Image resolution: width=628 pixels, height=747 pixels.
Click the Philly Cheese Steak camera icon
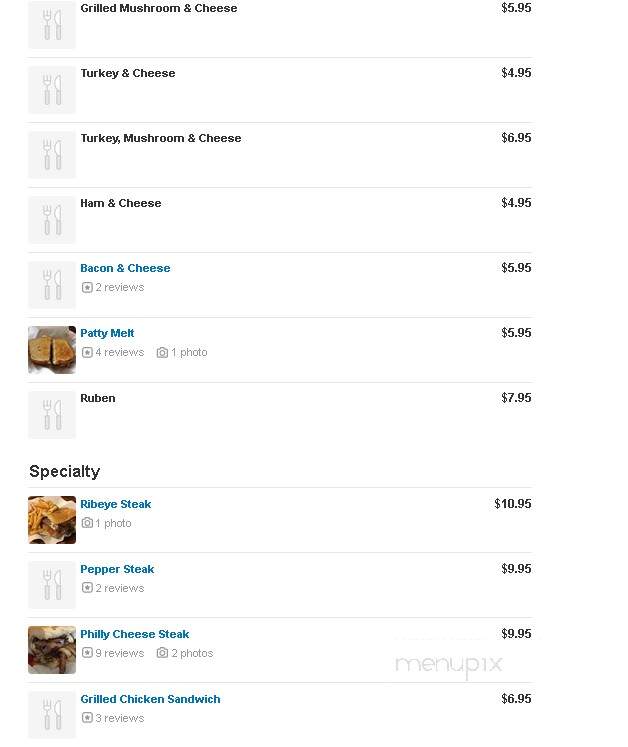coord(162,653)
